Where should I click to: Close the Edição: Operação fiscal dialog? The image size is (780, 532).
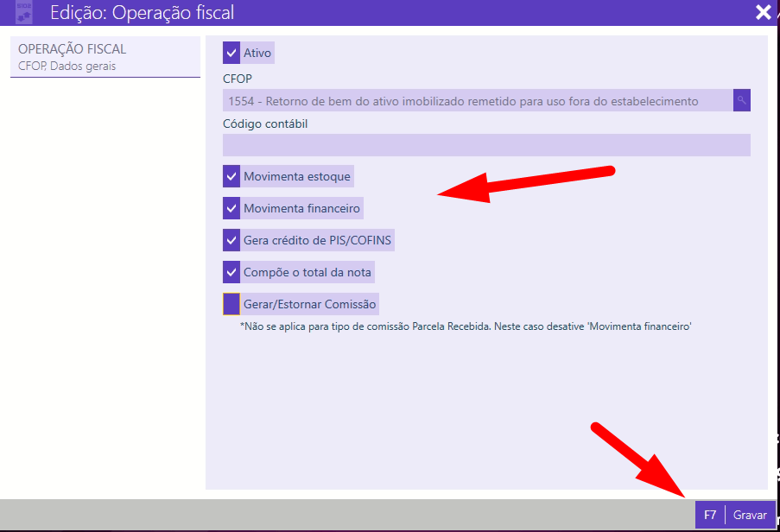[763, 12]
